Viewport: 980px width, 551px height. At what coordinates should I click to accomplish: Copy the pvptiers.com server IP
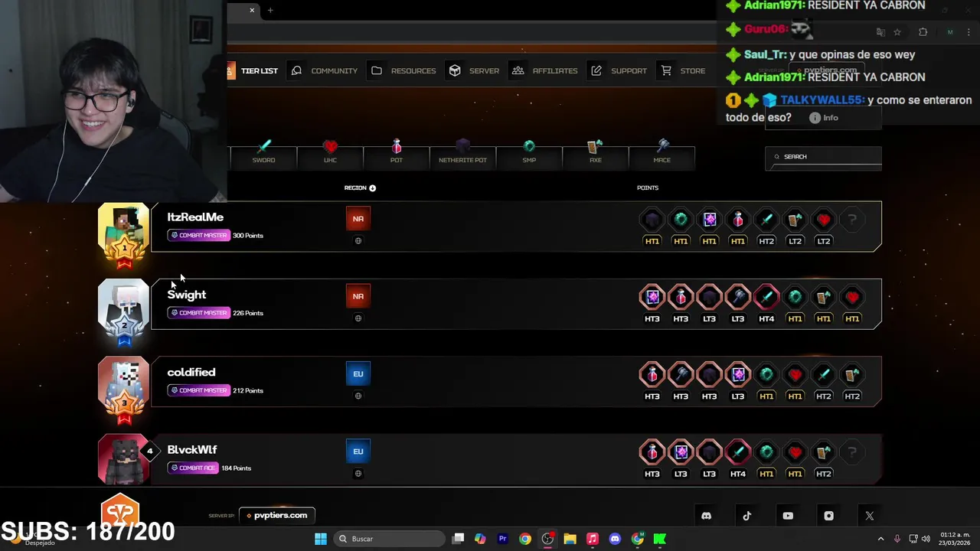tap(277, 516)
